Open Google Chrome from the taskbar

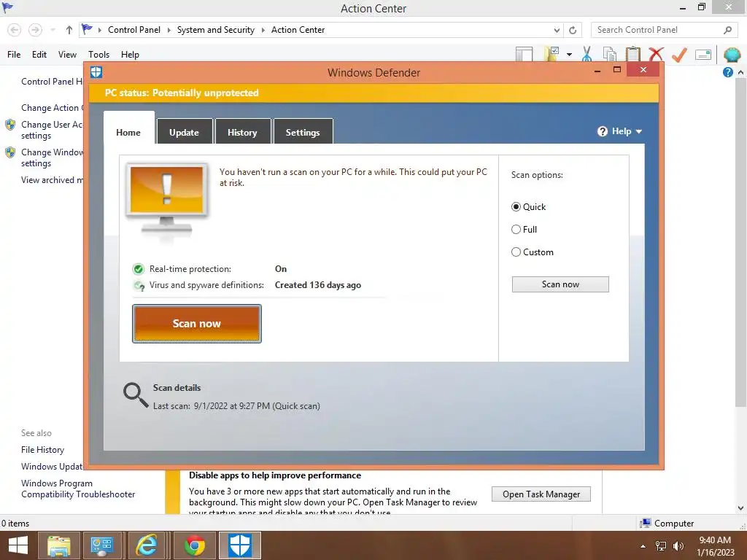[194, 545]
